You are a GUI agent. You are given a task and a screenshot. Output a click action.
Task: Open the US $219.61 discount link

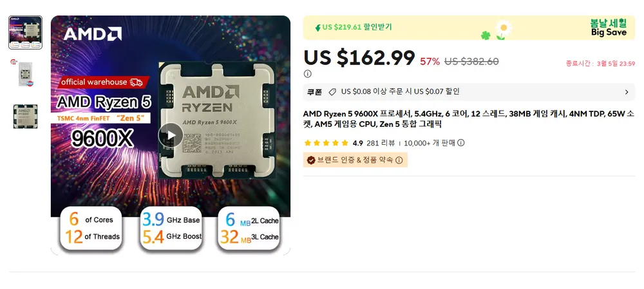pyautogui.click(x=357, y=27)
